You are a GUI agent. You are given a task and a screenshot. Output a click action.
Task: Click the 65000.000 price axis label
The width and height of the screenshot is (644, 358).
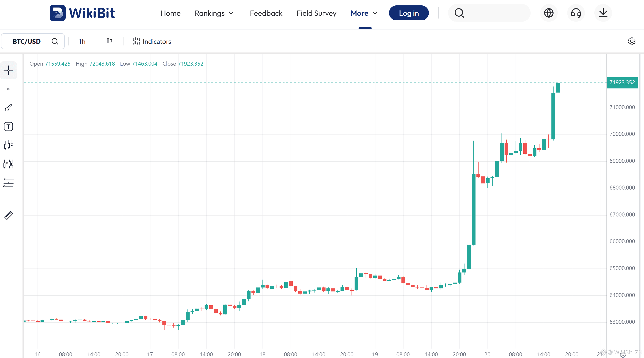tap(622, 268)
